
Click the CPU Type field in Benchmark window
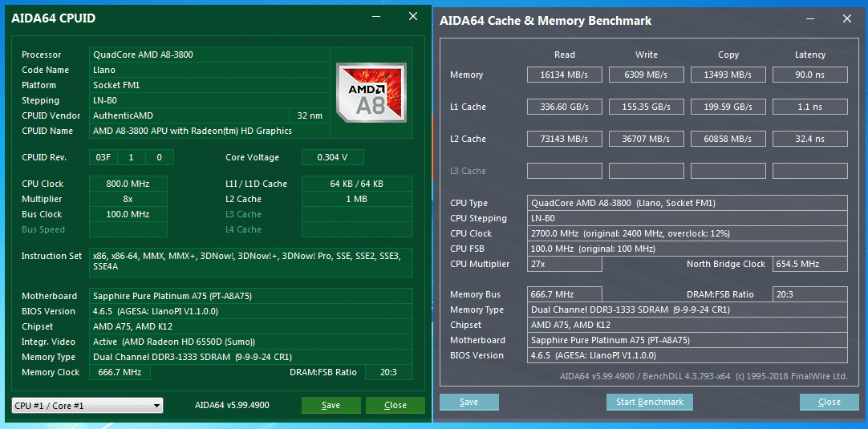click(x=687, y=203)
